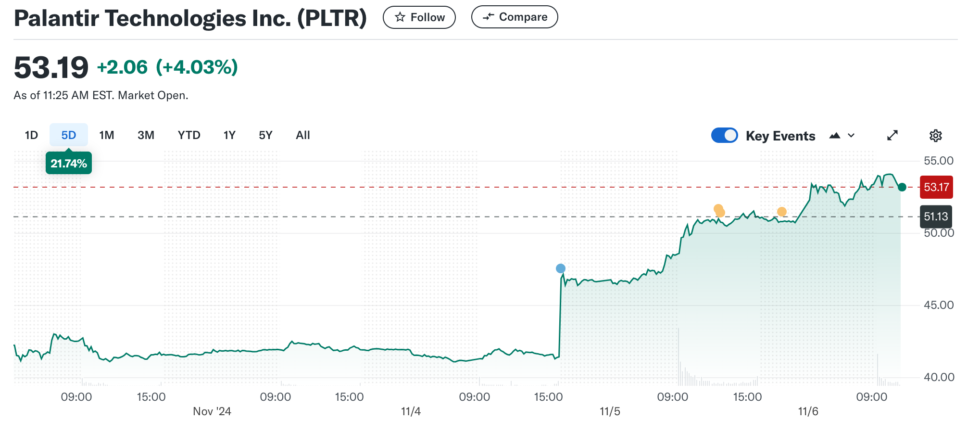Screen dimensions: 980x433
Task: Select the 5D range tab
Action: 69,135
